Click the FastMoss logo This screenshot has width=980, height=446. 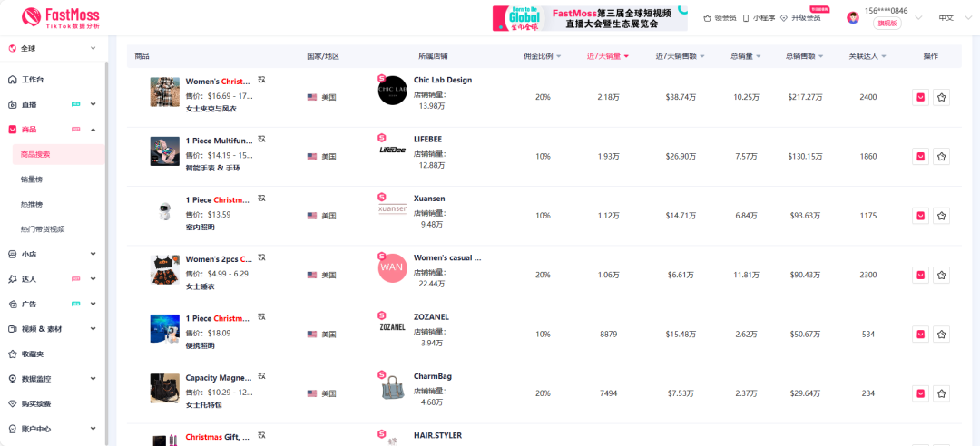[x=61, y=18]
